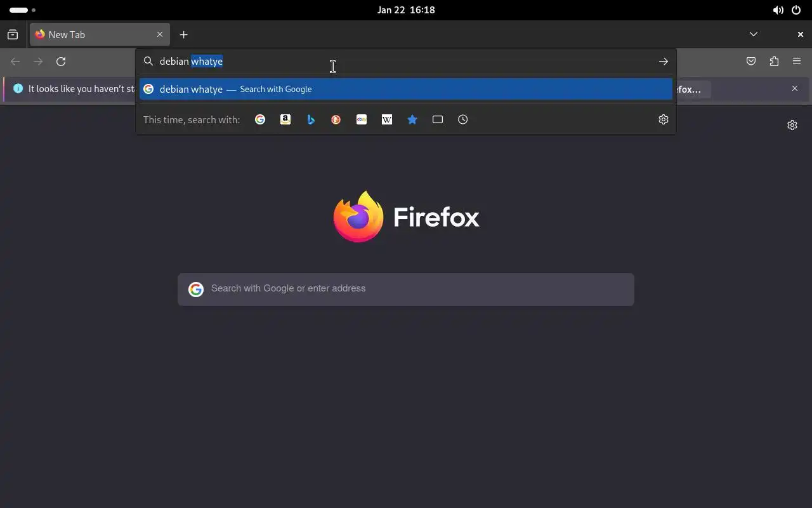Open the Extensions puzzle icon

coord(774,62)
